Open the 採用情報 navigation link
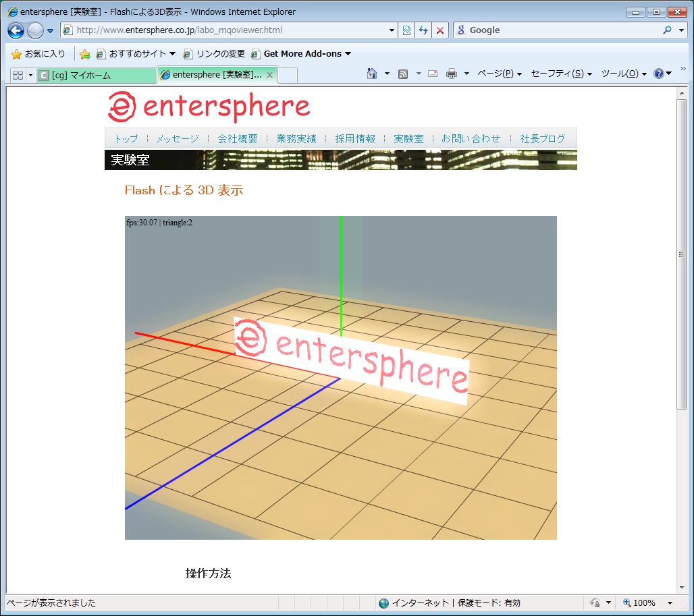This screenshot has width=694, height=616. (355, 139)
